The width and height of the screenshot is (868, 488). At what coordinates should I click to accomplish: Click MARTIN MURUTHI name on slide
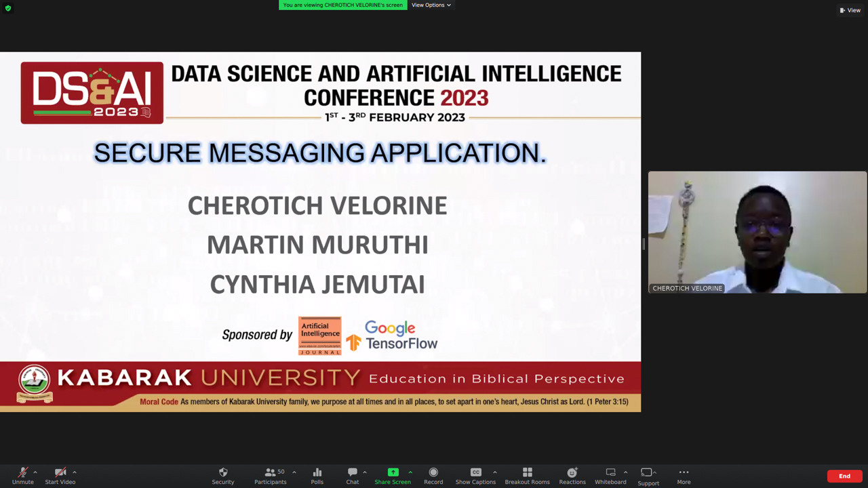pos(317,245)
